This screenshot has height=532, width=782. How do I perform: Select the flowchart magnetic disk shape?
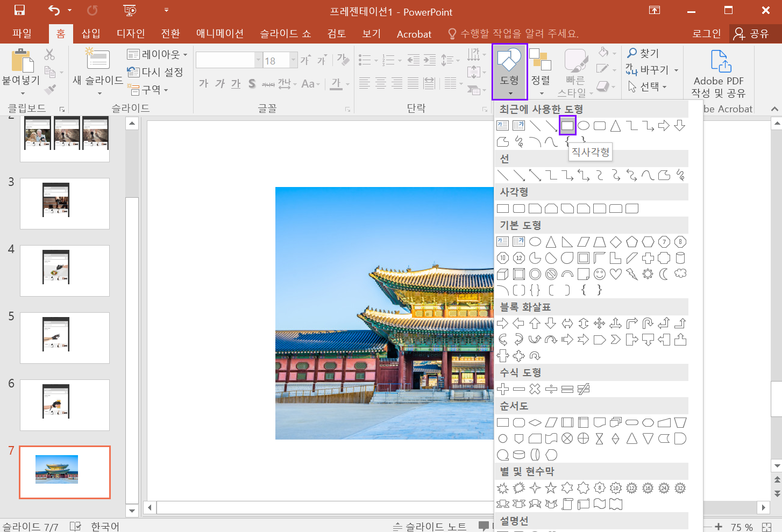519,455
